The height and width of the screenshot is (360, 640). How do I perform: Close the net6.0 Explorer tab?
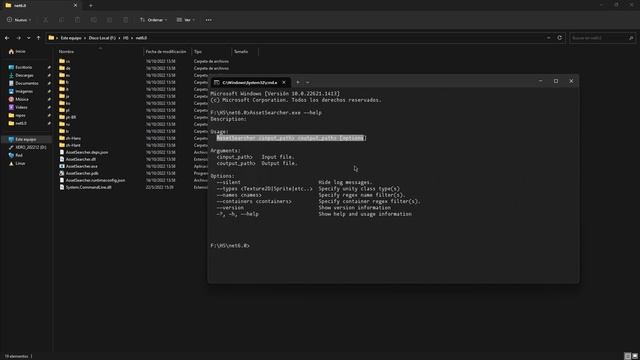point(75,6)
